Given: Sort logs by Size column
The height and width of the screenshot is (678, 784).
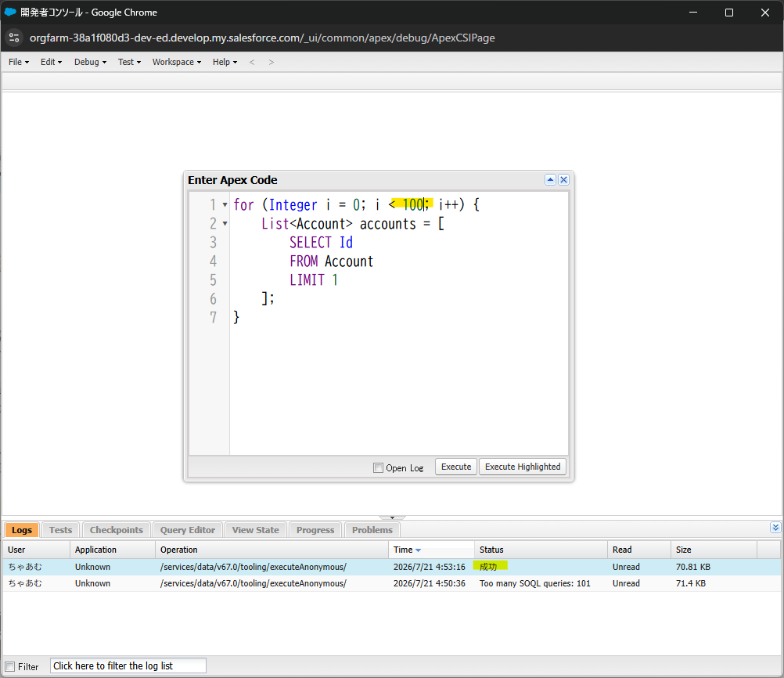Looking at the screenshot, I should coord(714,550).
